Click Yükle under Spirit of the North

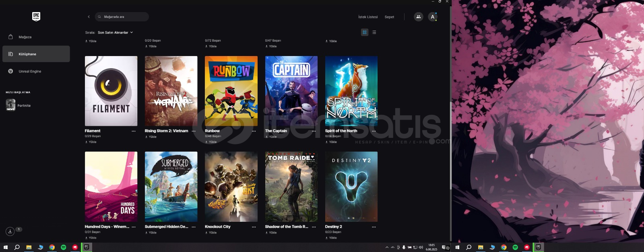[x=331, y=142]
